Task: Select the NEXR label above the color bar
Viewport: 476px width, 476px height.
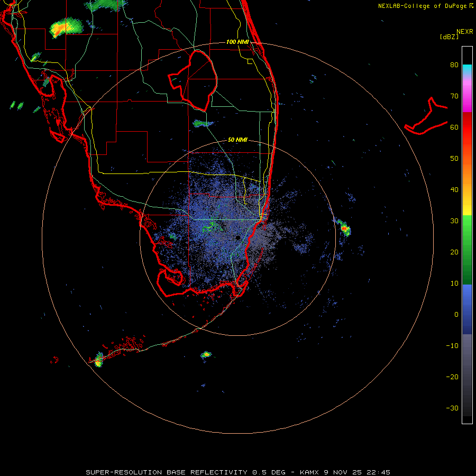Action: pos(464,32)
